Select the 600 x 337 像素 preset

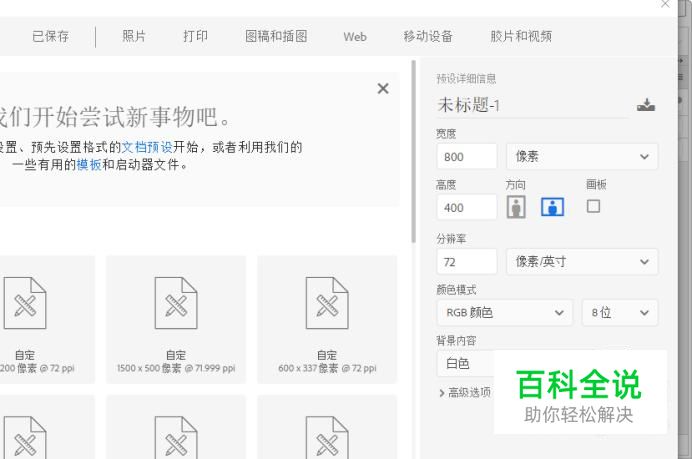tap(327, 320)
